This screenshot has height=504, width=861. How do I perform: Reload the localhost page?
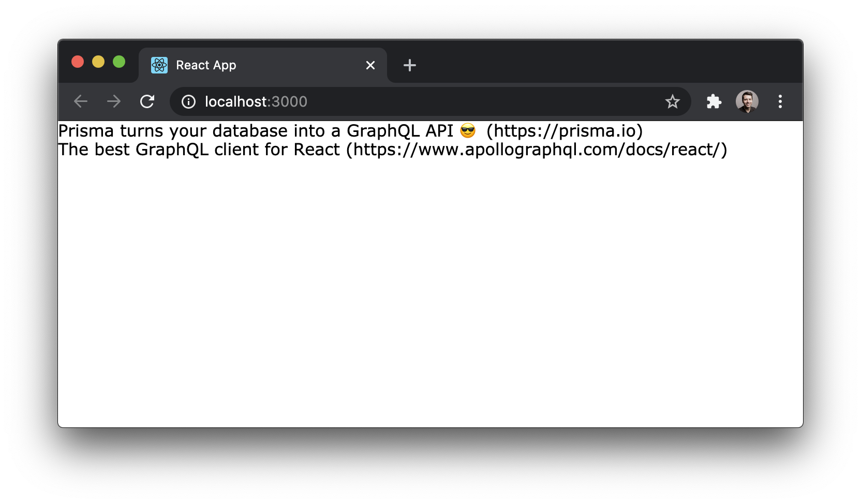147,101
